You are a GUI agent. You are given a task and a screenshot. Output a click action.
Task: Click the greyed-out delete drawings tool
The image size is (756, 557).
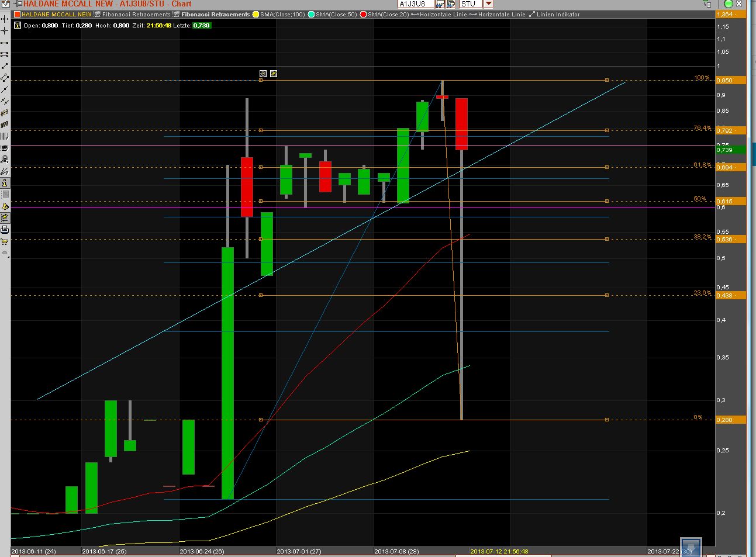[x=5, y=195]
